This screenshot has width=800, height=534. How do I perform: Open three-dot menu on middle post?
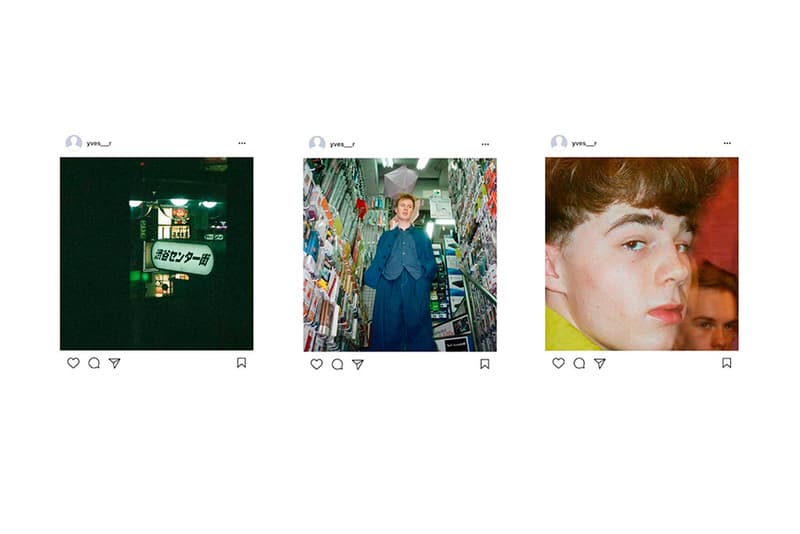(485, 144)
